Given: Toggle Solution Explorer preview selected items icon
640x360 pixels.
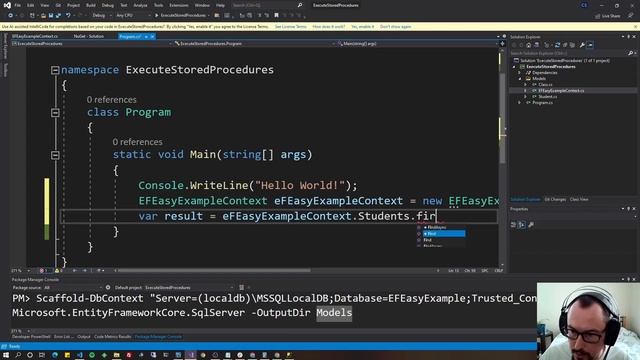Looking at the screenshot, I should (x=590, y=45).
